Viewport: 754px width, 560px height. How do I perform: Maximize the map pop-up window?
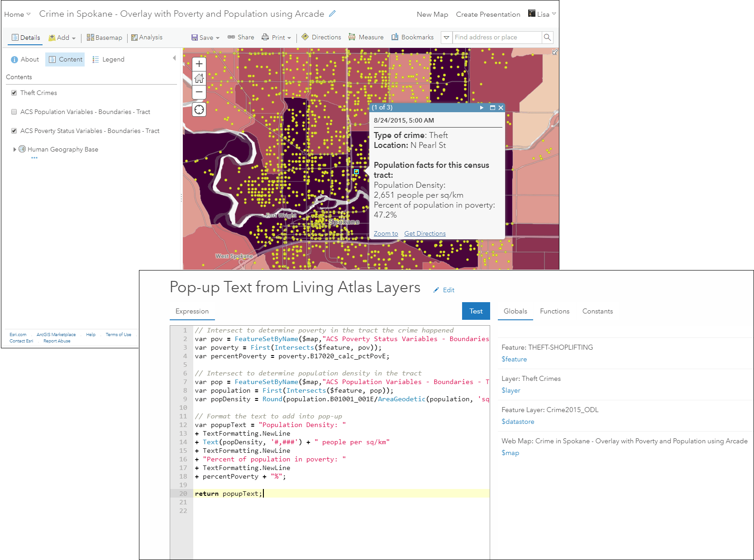click(x=492, y=108)
